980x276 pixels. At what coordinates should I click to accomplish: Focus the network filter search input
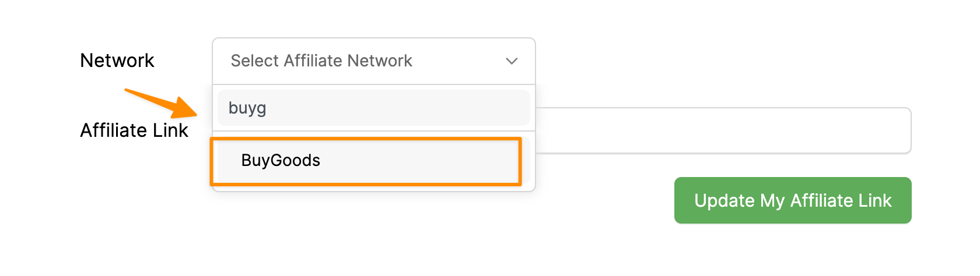click(x=373, y=108)
